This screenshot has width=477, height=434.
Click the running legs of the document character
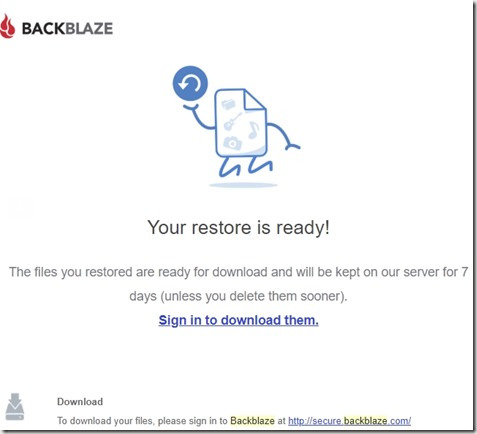[246, 167]
